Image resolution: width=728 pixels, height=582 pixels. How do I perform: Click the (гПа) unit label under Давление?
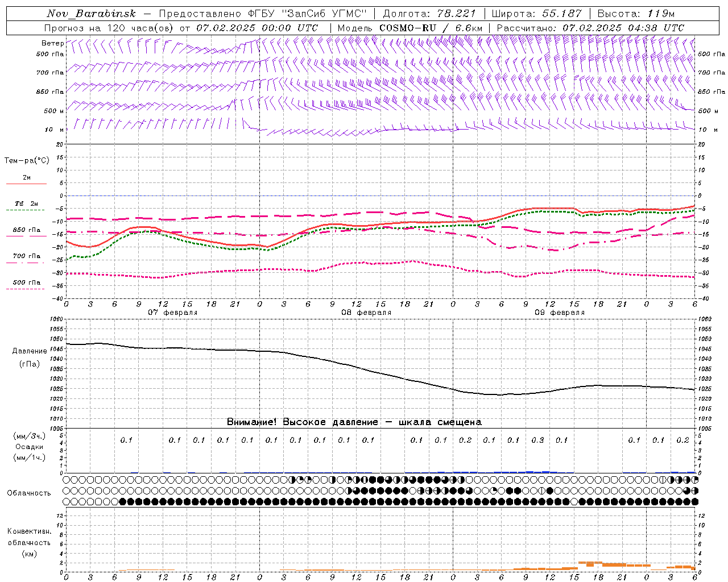tap(30, 364)
